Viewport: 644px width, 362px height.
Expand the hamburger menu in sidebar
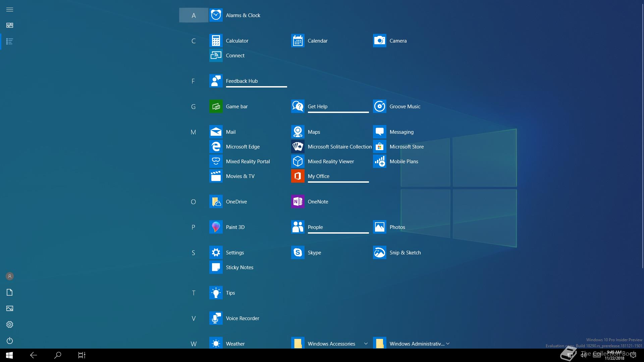tap(10, 9)
